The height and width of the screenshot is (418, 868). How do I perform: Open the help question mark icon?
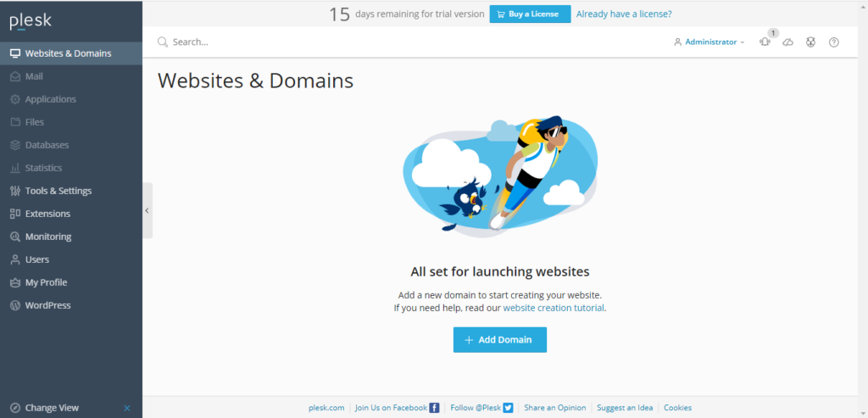833,42
